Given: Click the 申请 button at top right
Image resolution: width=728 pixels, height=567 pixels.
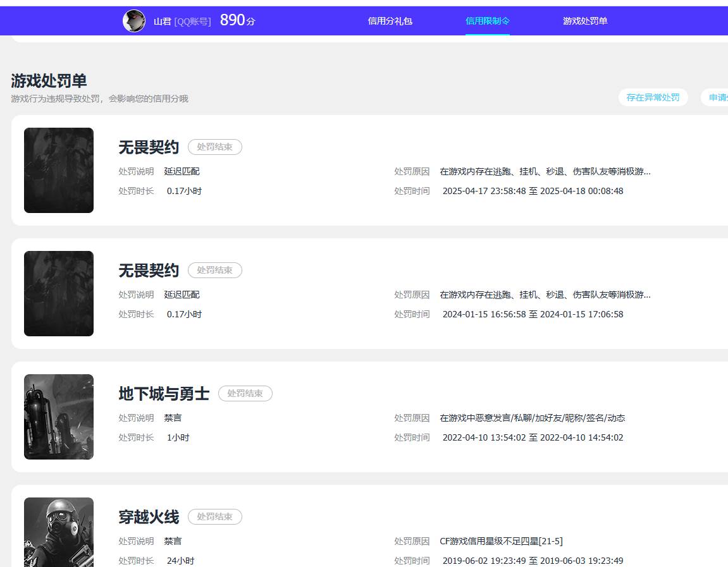Looking at the screenshot, I should click(719, 97).
